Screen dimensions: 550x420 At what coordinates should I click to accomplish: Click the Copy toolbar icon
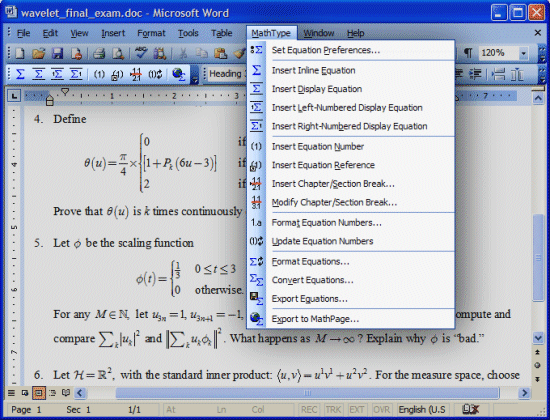[x=202, y=54]
